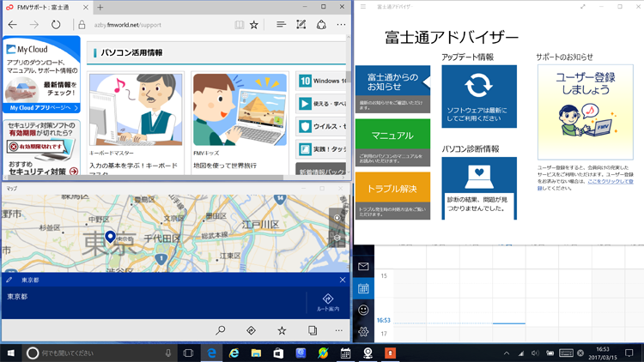644x362 pixels.
Task: Click the Cortana microphone icon
Action: tap(168, 353)
